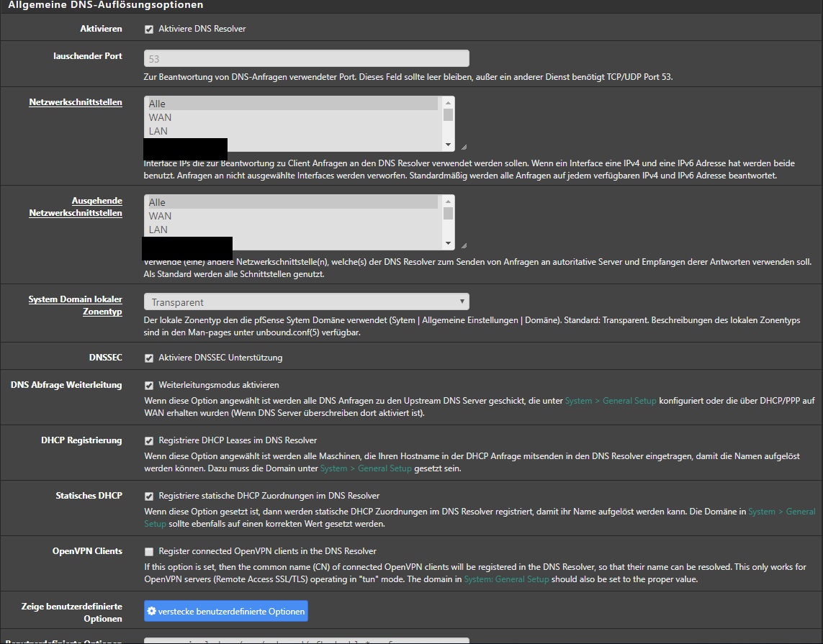823x644 pixels.
Task: Toggle Aktiviere DNSSEC Unterstützung checkbox
Action: 149,358
